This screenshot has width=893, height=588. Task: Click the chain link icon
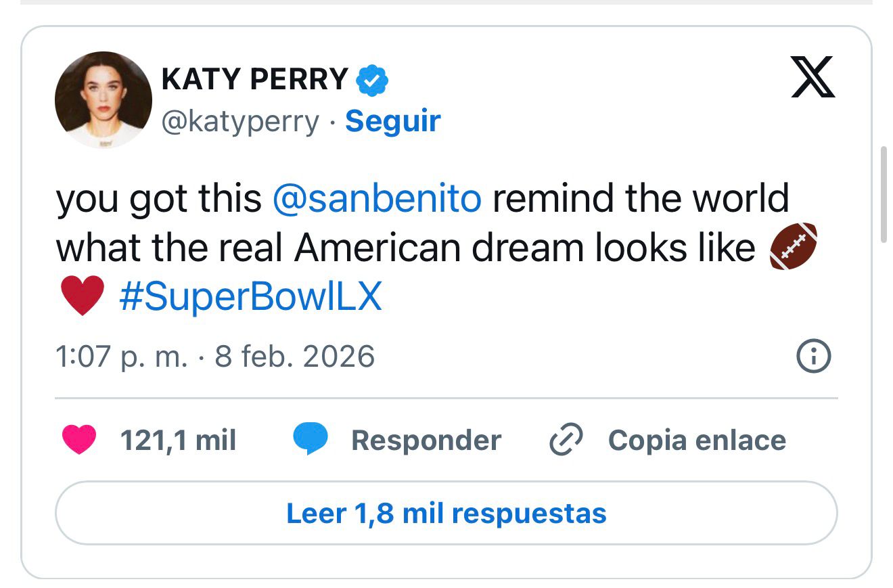pos(566,440)
